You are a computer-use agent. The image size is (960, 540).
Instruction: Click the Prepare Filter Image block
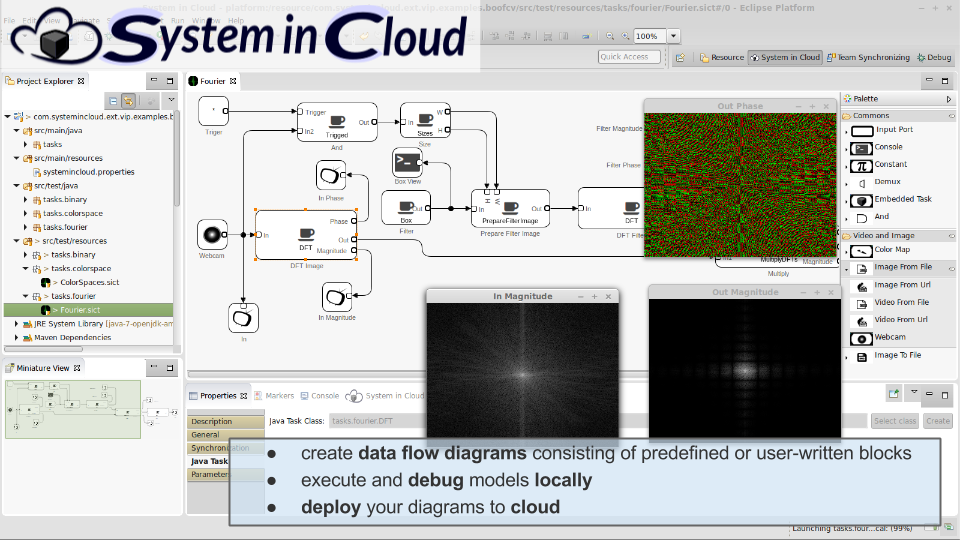pyautogui.click(x=510, y=209)
